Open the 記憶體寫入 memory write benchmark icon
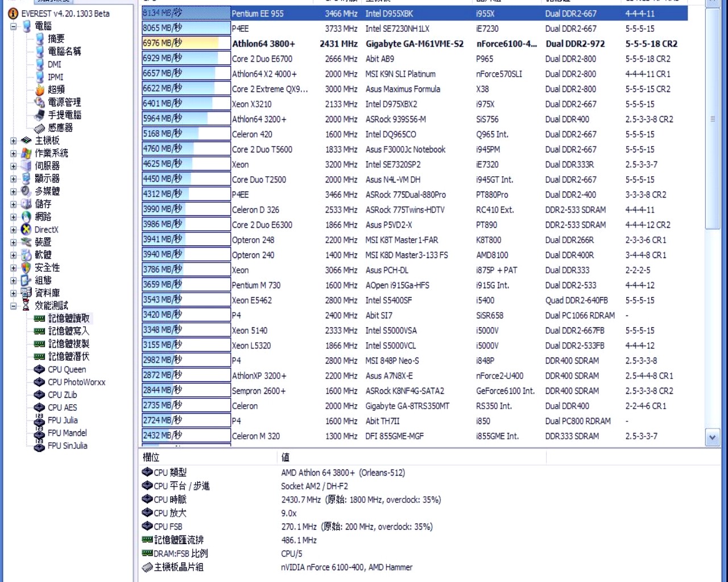Screen dimensions: 728x582 (x=40, y=331)
